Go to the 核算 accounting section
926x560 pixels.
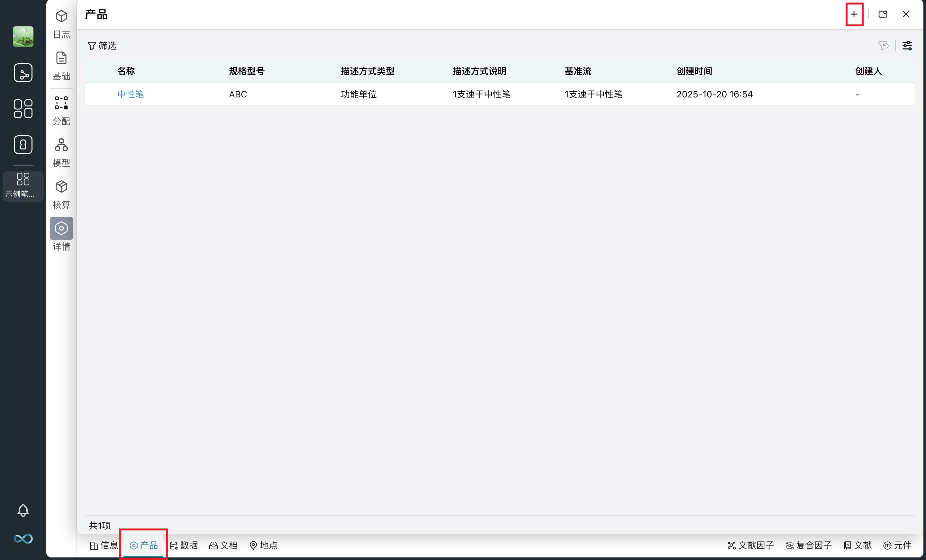tap(61, 194)
